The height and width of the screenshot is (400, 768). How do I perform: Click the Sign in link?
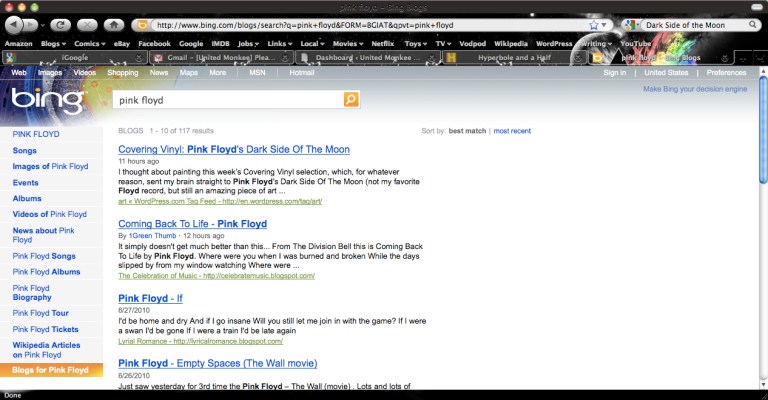(x=615, y=73)
